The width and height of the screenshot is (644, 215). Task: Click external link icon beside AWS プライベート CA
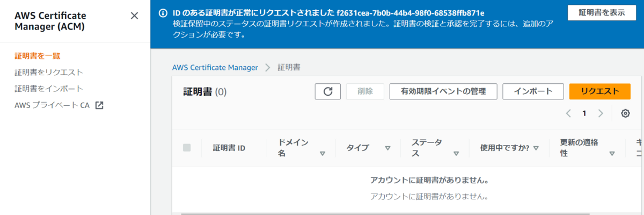point(99,105)
